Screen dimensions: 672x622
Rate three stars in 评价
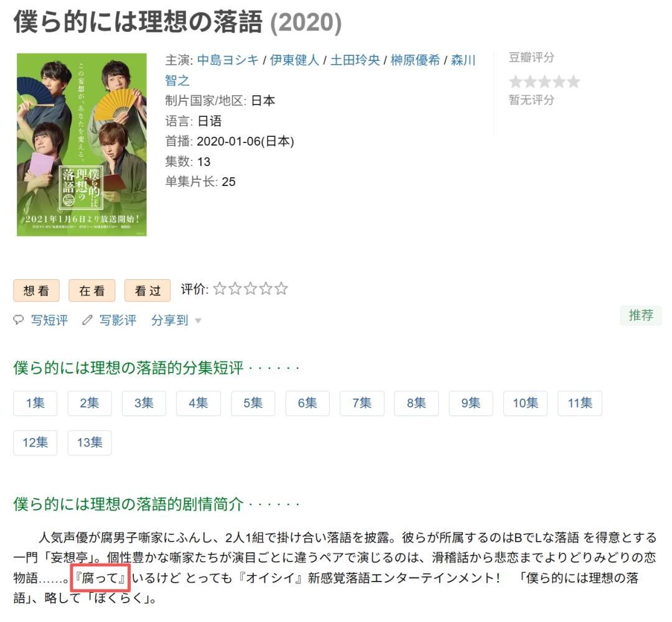[x=250, y=289]
